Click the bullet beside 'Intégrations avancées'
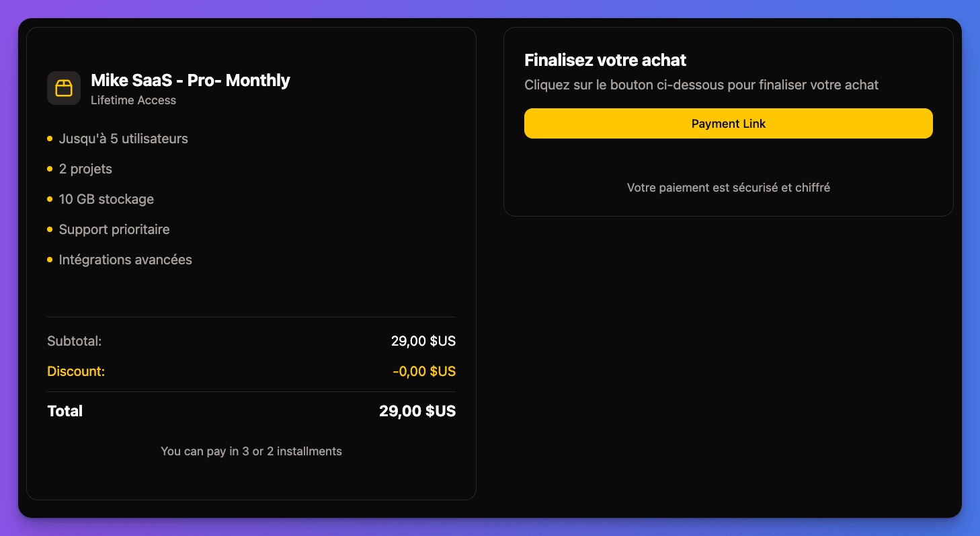The image size is (980, 536). point(50,260)
